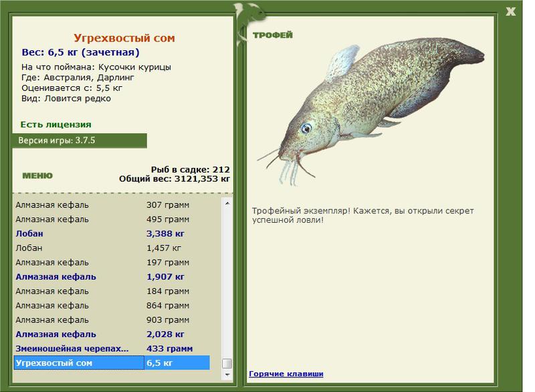Select the Алмазная кефаль 2,028 кг row

tap(112, 334)
